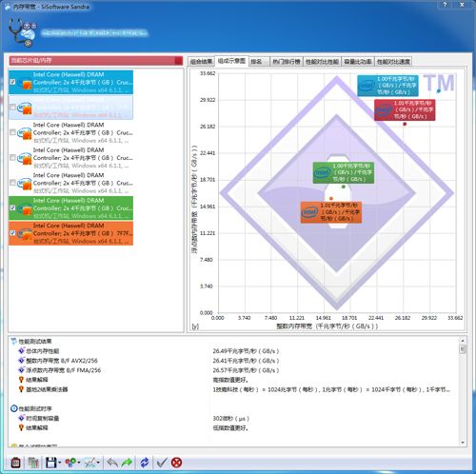The width and height of the screenshot is (476, 474).
Task: Click the blue Intel data label in the chart
Action: tap(387, 86)
